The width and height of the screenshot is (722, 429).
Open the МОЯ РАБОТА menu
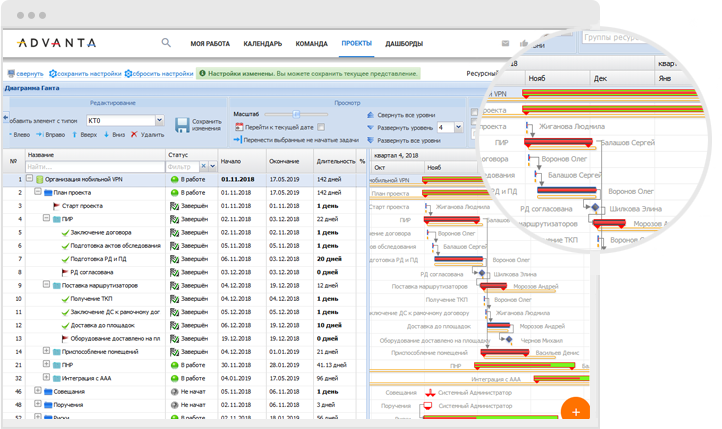(x=210, y=44)
